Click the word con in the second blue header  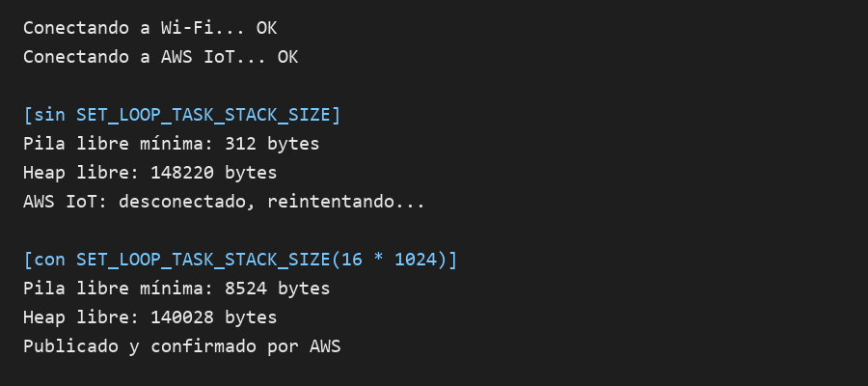[49, 260]
